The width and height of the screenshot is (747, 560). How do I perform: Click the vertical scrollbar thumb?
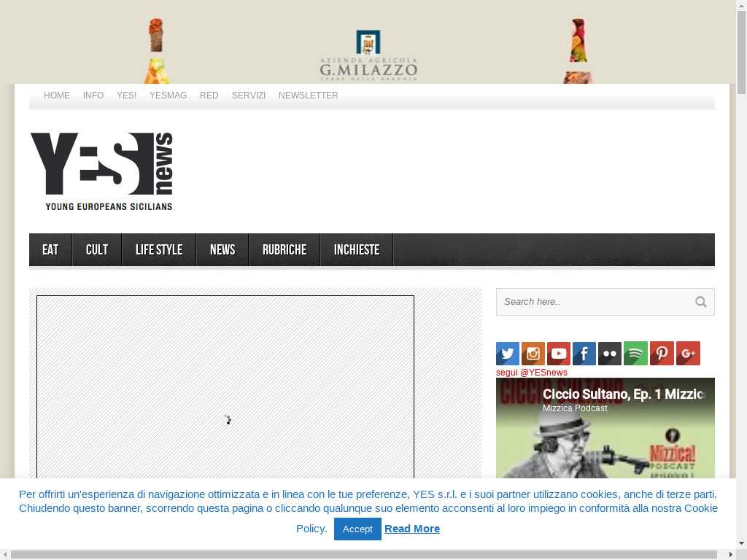741,52
